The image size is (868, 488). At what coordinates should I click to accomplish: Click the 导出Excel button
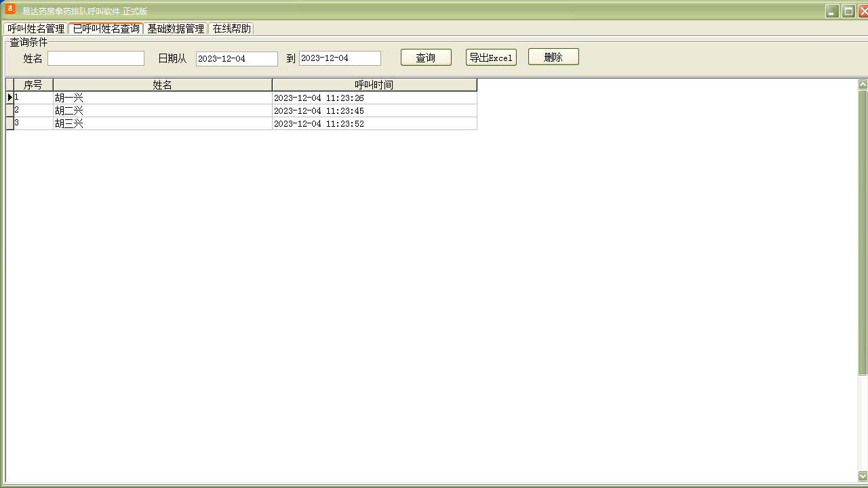(491, 58)
